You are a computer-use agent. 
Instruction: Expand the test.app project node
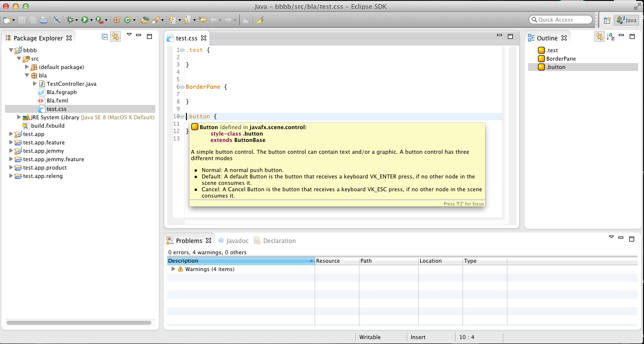[11, 134]
